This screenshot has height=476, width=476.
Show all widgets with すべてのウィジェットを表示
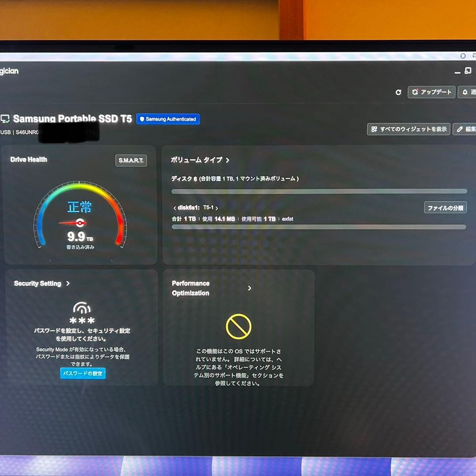pos(408,129)
